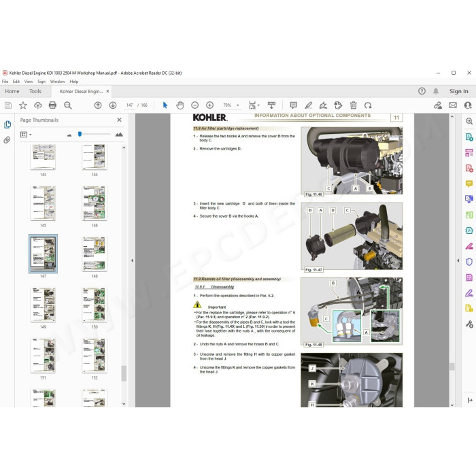Send file by email envelope icon

pyautogui.click(x=453, y=105)
